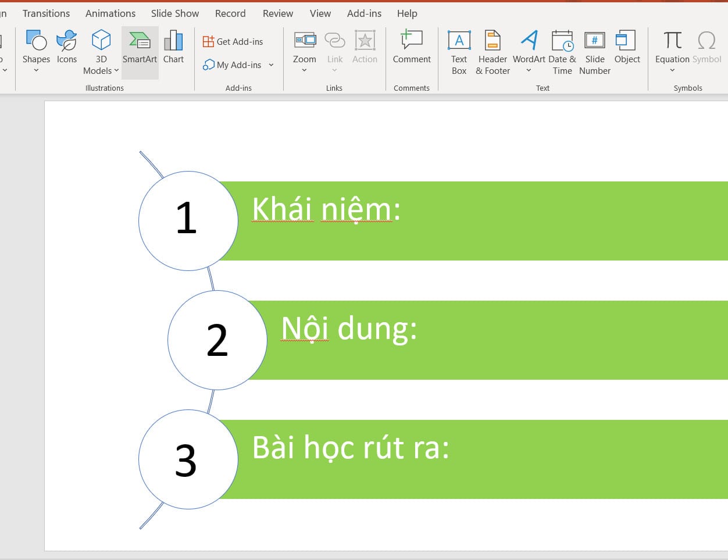Click the Zoom summary icon
Image resolution: width=728 pixels, height=560 pixels.
point(305,40)
